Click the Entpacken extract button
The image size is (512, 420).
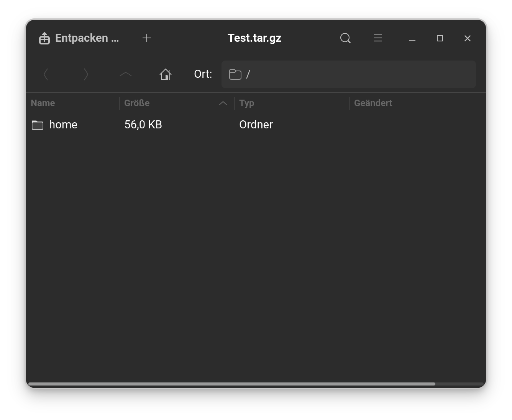point(79,38)
